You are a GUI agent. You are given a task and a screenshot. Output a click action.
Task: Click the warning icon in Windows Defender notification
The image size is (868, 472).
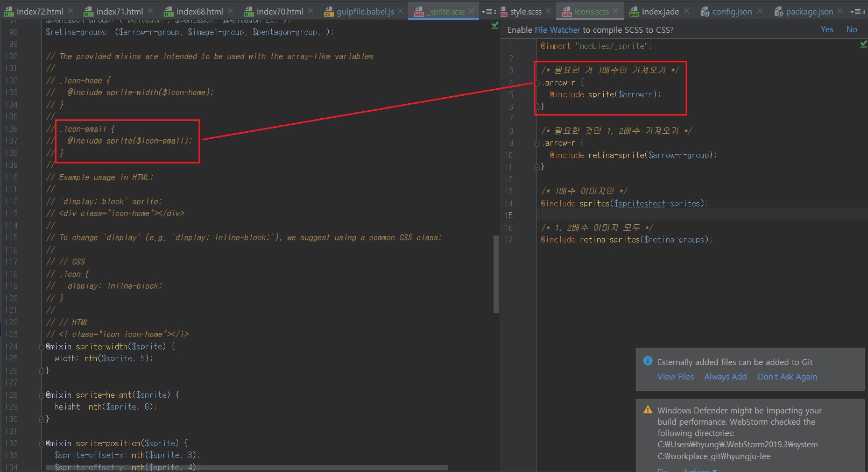648,410
